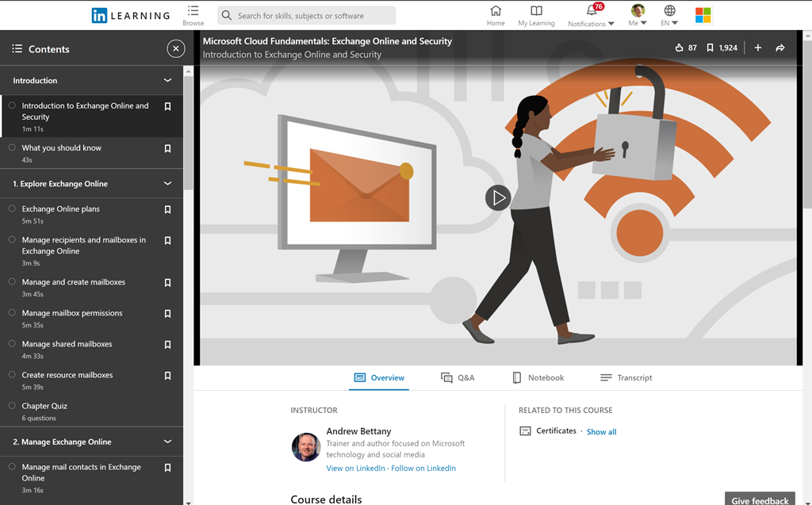
Task: Collapse the Introduction section
Action: point(167,81)
